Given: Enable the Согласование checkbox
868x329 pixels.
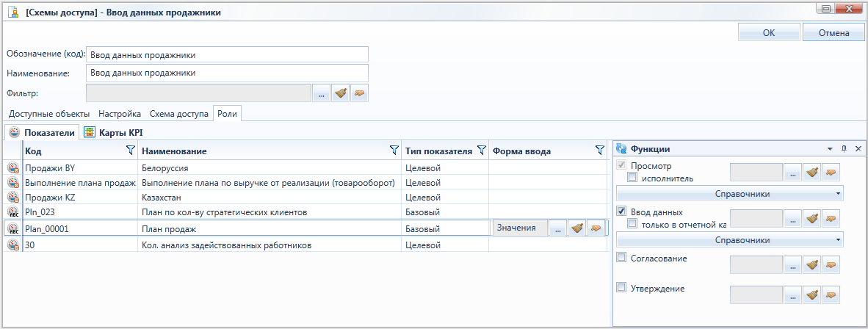Looking at the screenshot, I should [x=621, y=258].
